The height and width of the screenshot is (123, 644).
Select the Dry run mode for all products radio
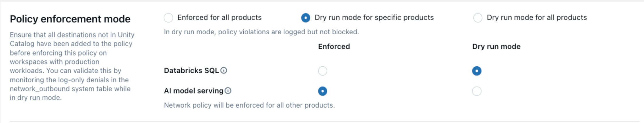pyautogui.click(x=478, y=18)
